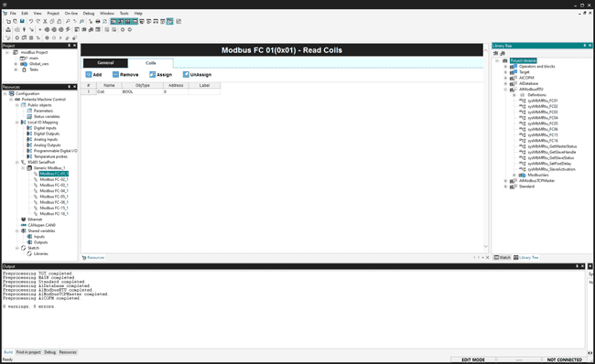Expand the AIModbusTCPMaster library node
Image resolution: width=595 pixels, height=364 pixels.
click(x=505, y=181)
